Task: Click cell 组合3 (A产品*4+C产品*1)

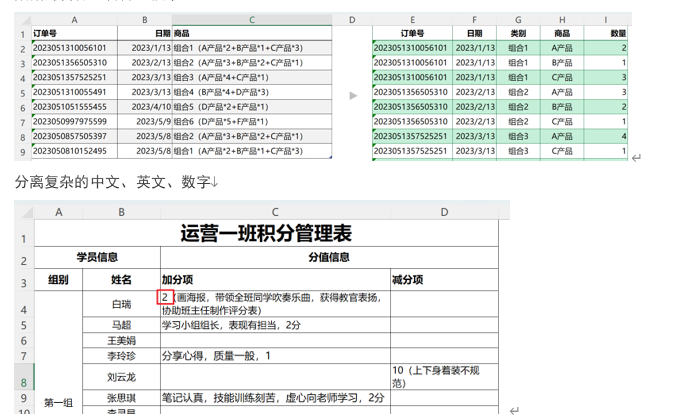Action: pyautogui.click(x=252, y=77)
